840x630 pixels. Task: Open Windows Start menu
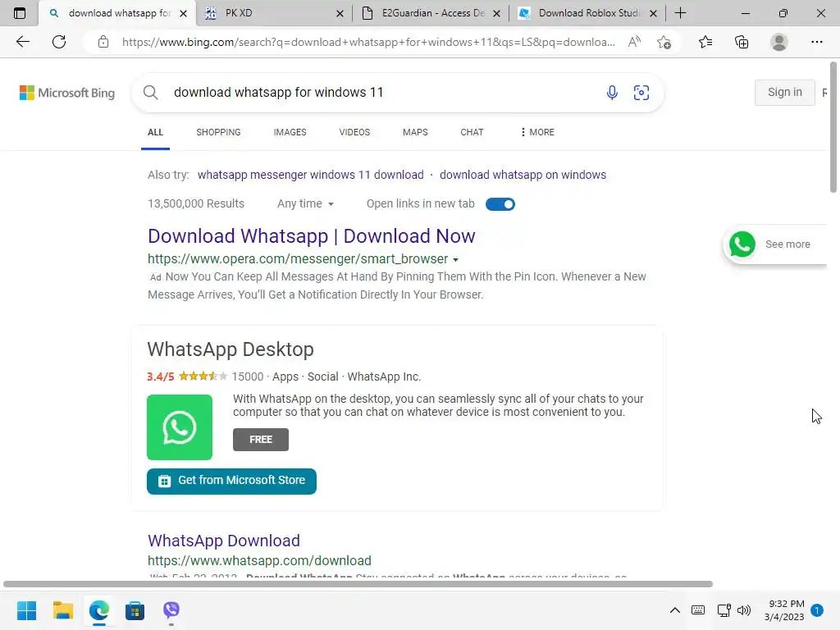[27, 610]
